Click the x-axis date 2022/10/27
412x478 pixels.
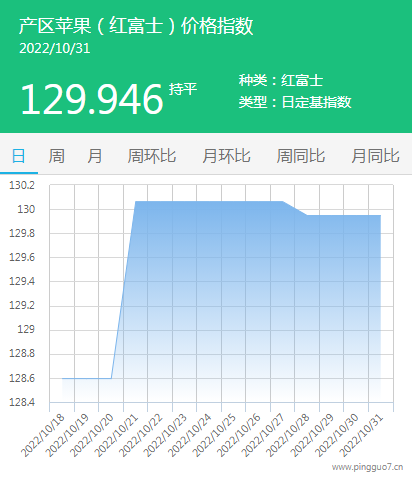click(263, 435)
